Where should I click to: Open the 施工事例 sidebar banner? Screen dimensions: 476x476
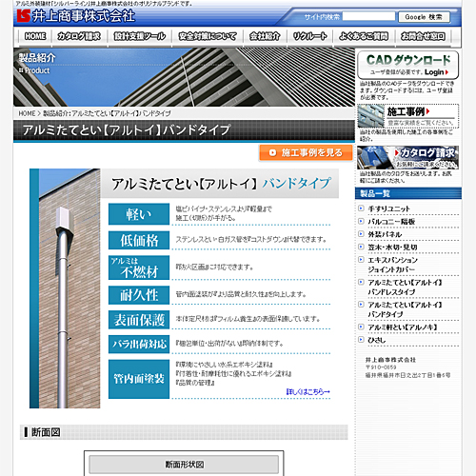407,116
